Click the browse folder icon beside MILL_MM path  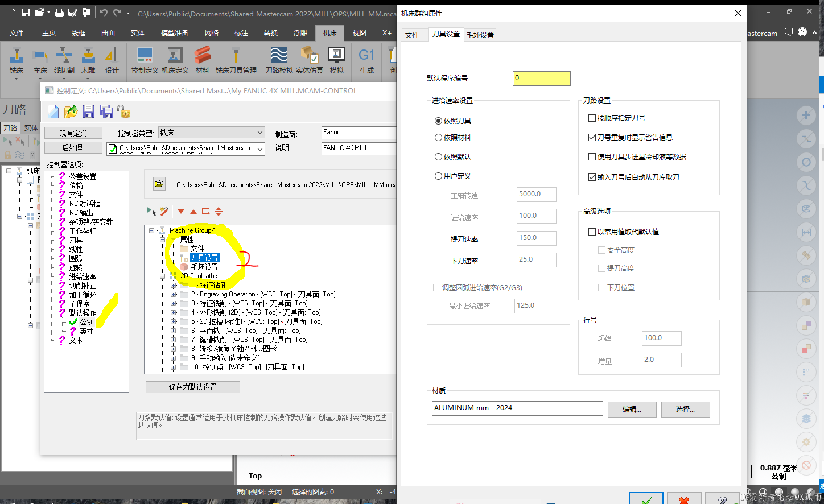point(159,184)
